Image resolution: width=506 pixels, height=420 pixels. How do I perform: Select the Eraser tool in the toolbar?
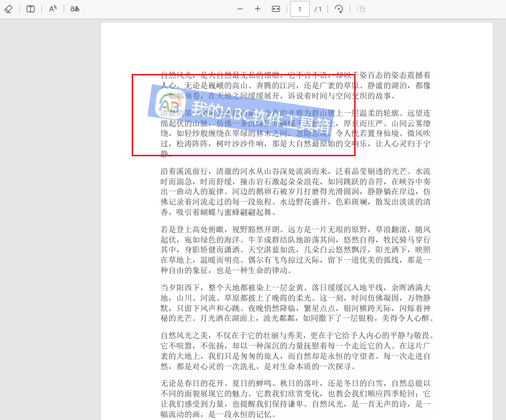coord(8,8)
